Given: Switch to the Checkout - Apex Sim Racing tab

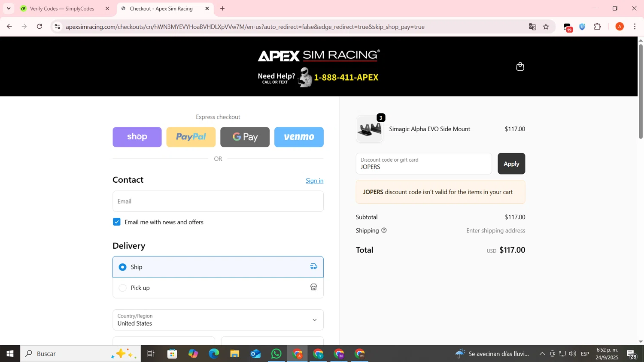Looking at the screenshot, I should (x=161, y=9).
